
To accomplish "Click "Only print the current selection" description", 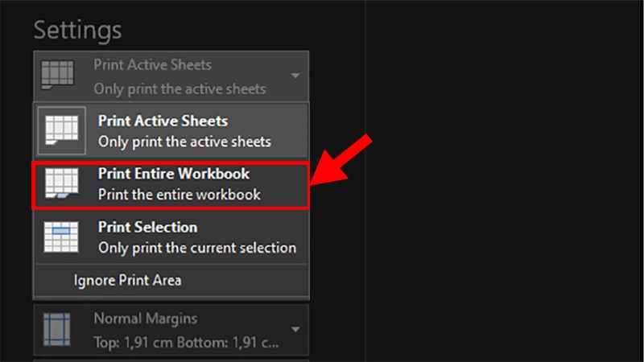I will tap(197, 248).
